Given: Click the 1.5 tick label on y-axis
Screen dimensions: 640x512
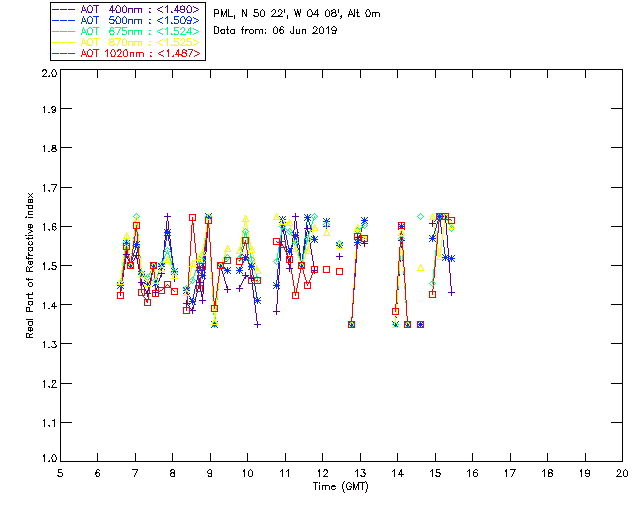Looking at the screenshot, I should [48, 267].
